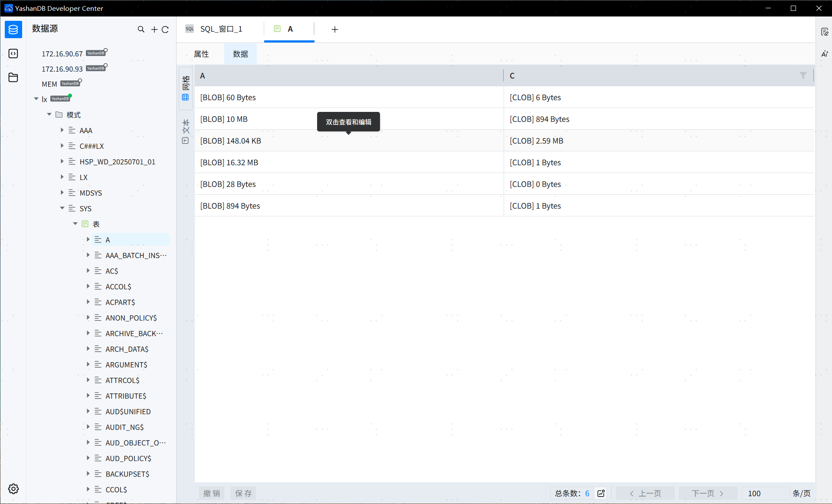This screenshot has width=832, height=504.
Task: Refresh the data source list
Action: (165, 29)
